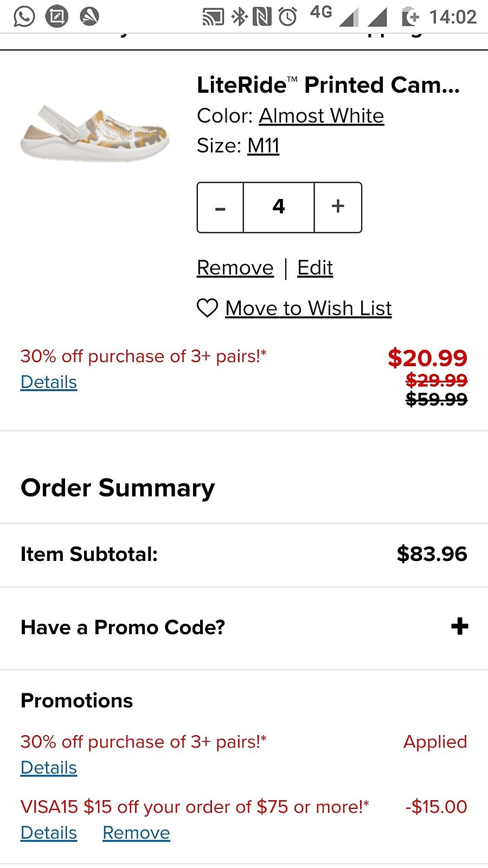This screenshot has width=488, height=868.
Task: Tap the battery charging icon
Action: 410,17
